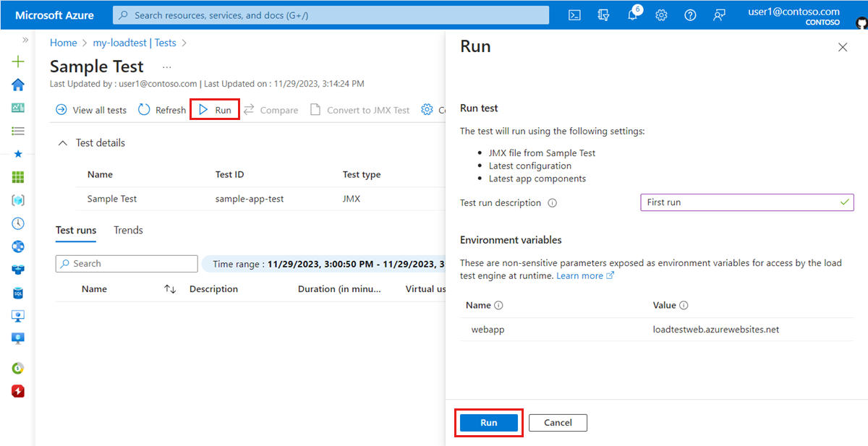Open SQL databases from the sidebar
868x446 pixels.
click(17, 292)
